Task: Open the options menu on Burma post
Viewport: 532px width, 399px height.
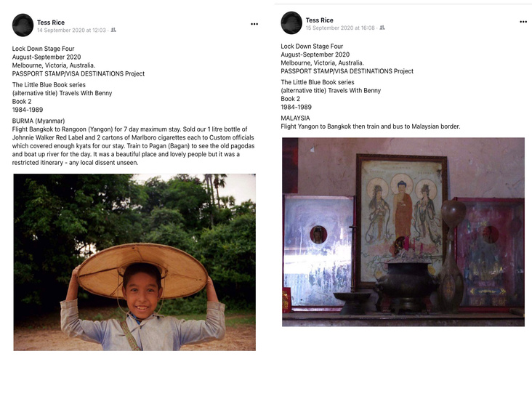Action: [254, 24]
